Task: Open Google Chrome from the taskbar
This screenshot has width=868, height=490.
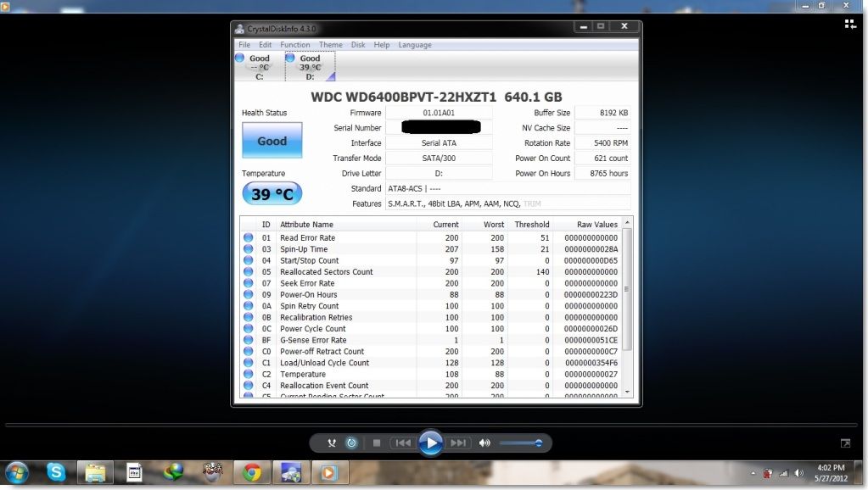Action: [x=251, y=472]
